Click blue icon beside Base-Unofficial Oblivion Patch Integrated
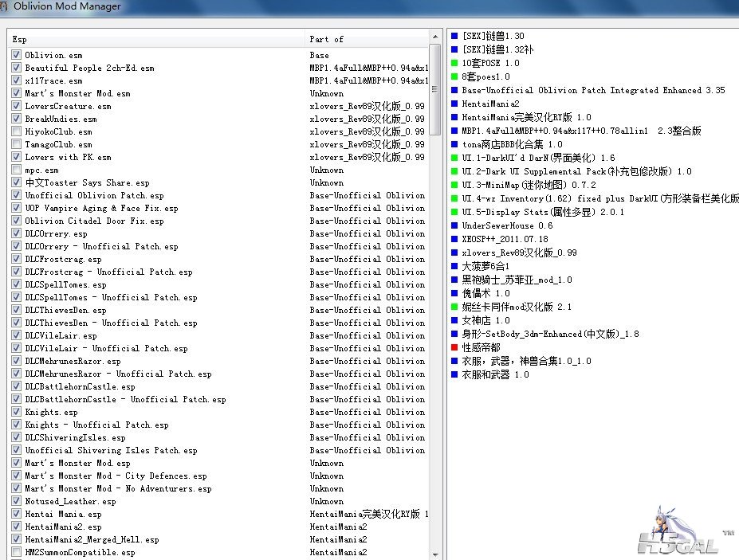This screenshot has height=560, width=739. [x=454, y=90]
